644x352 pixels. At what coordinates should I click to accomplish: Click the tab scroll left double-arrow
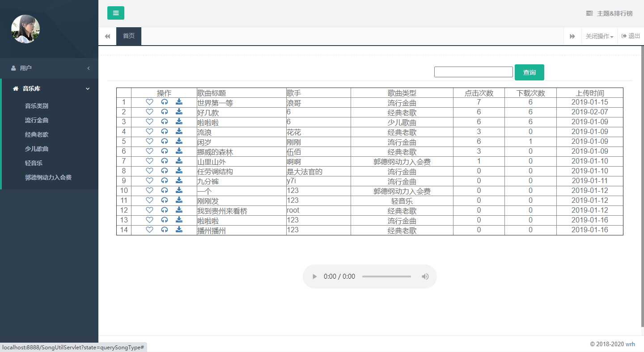click(x=107, y=36)
